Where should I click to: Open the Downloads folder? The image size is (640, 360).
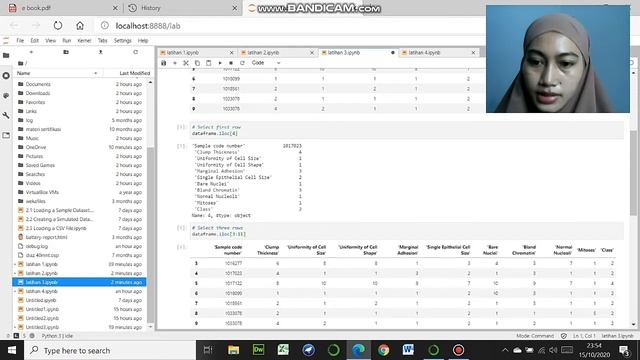80,93
